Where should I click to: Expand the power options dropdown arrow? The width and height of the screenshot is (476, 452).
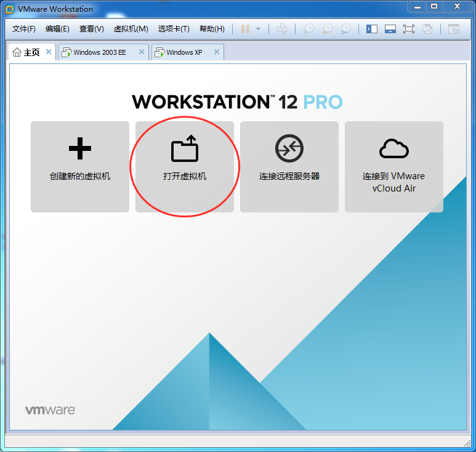pos(259,29)
